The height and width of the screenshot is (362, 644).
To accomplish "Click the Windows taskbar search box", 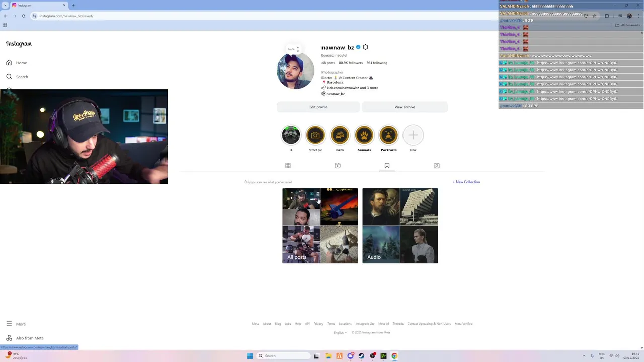I will (283, 356).
